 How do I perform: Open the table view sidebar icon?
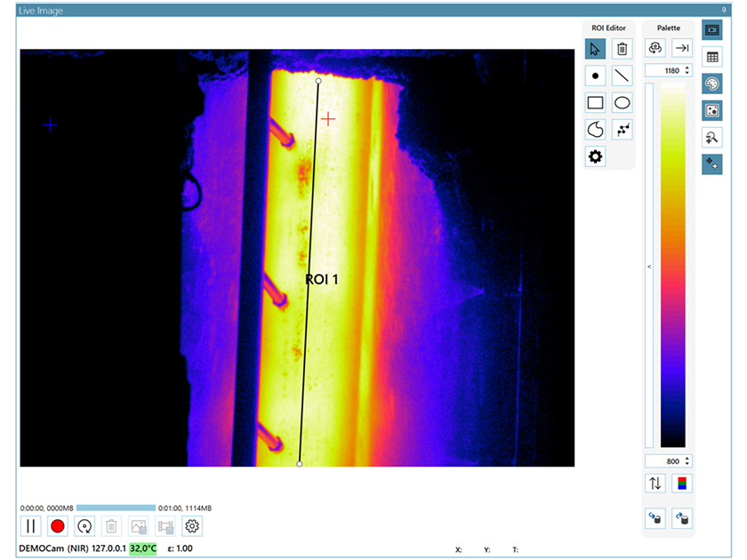click(712, 57)
